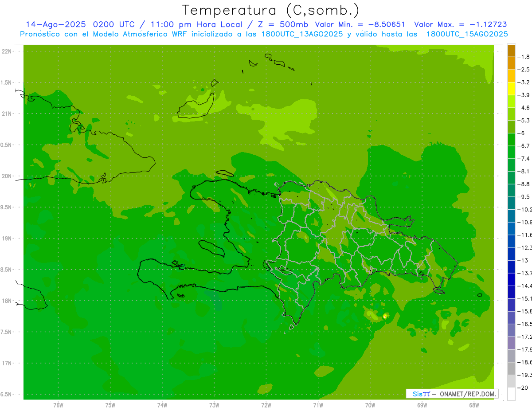Viewport: 532px width, 411px height.
Task: Click the date text "14-Ago-2025"
Action: click(x=55, y=25)
